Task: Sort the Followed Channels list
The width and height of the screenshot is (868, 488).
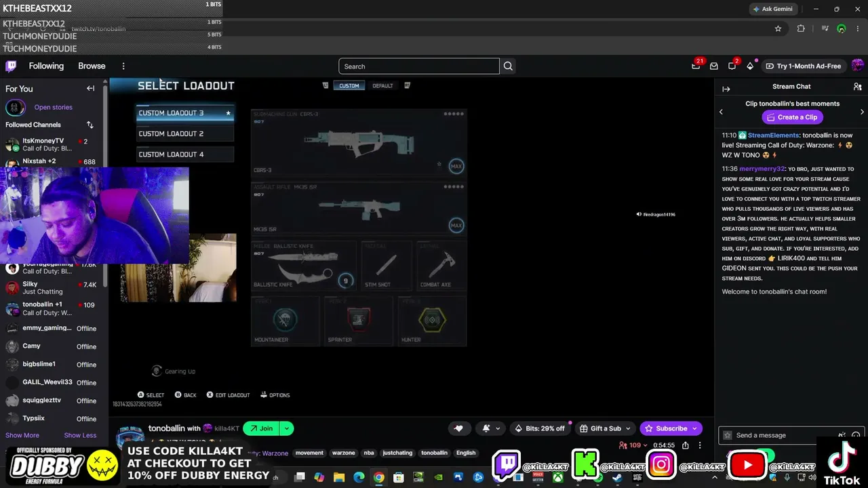Action: [90, 125]
